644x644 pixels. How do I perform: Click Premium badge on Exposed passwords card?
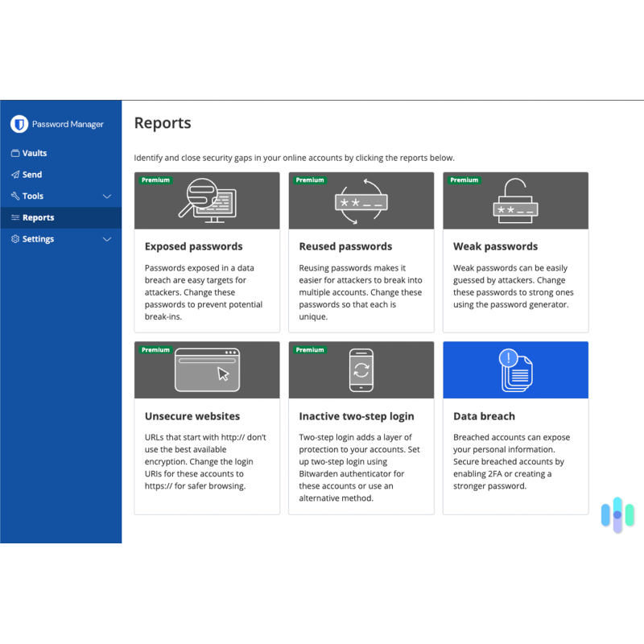point(155,180)
